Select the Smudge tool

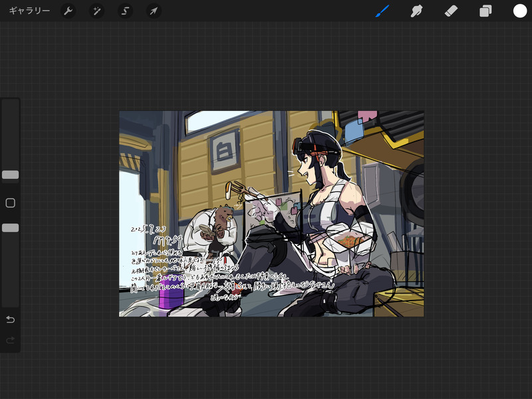[417, 11]
